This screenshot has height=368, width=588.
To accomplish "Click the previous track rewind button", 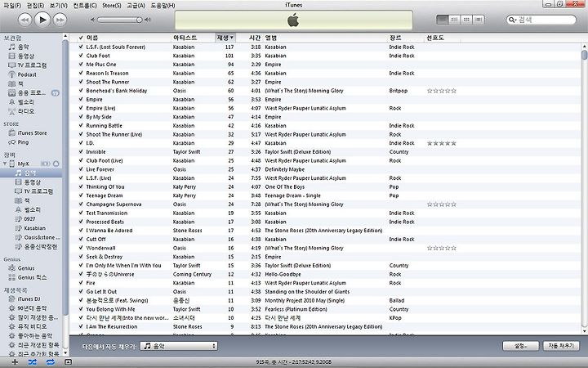I will pyautogui.click(x=24, y=20).
